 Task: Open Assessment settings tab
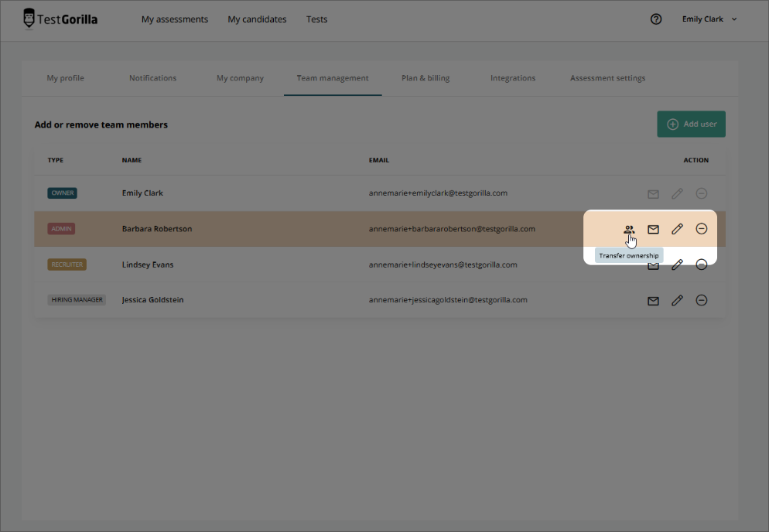(607, 78)
